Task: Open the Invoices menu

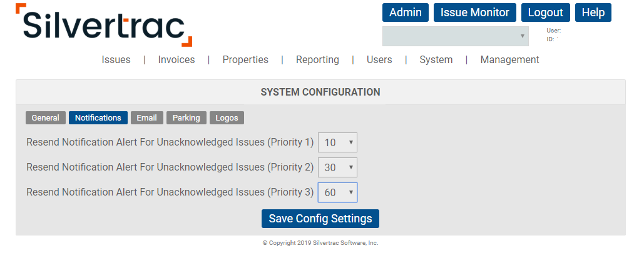Action: click(x=176, y=60)
